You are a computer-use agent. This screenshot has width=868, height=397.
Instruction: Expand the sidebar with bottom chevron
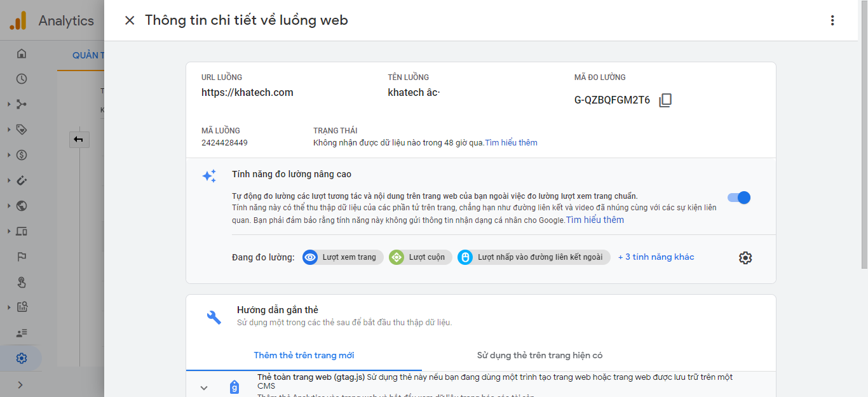tap(20, 384)
